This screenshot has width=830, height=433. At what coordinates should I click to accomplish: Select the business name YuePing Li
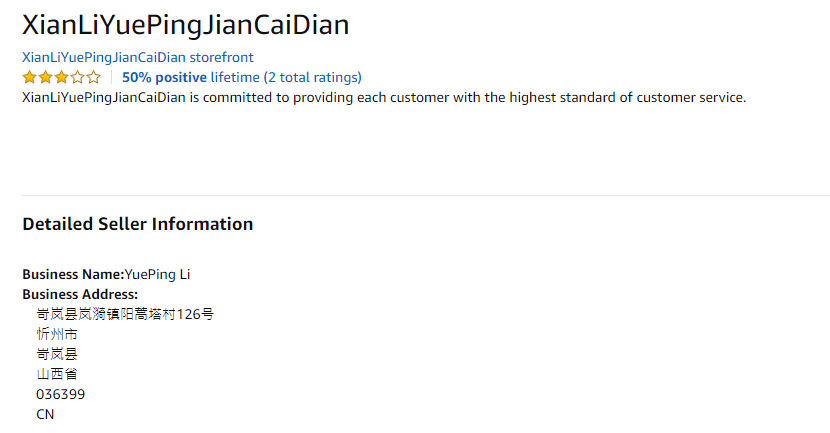pyautogui.click(x=157, y=274)
